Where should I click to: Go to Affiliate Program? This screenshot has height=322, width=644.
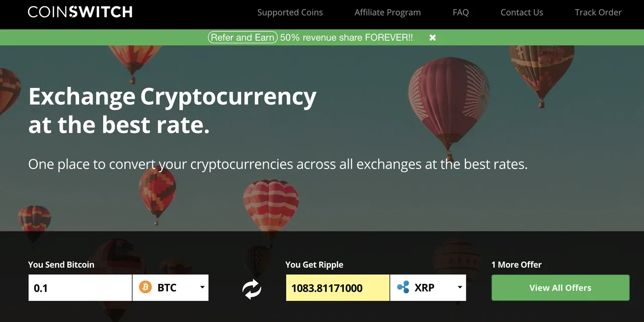pyautogui.click(x=387, y=13)
